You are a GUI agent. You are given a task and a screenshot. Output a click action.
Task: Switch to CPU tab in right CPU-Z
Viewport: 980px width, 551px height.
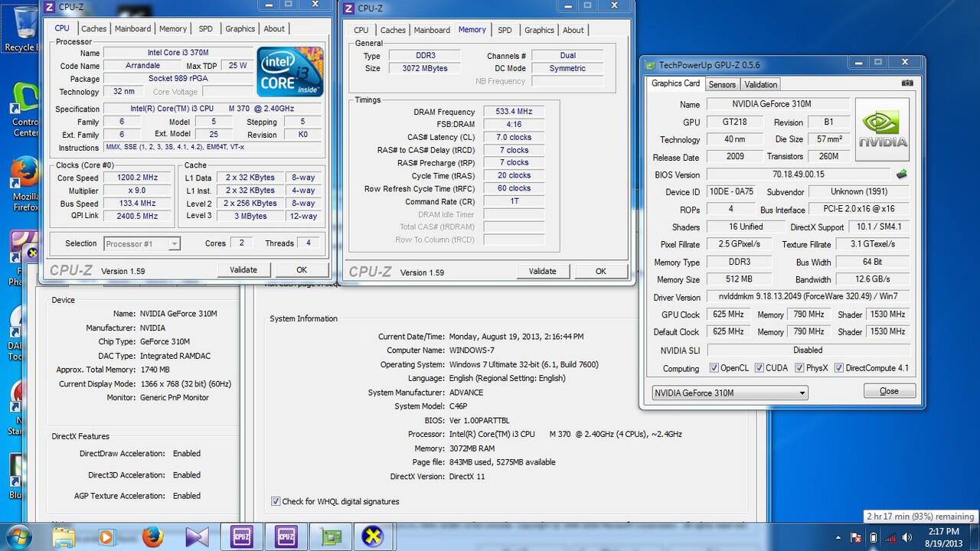(x=361, y=31)
